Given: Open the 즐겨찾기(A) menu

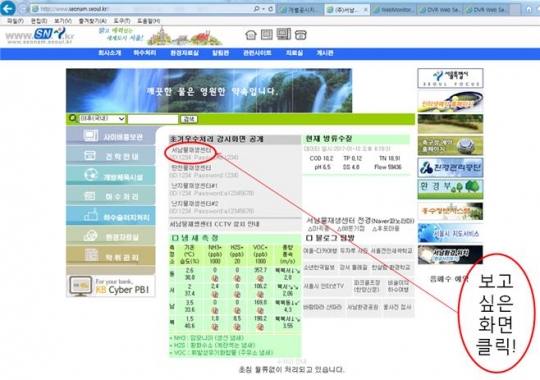Looking at the screenshot, I should coord(92,21).
